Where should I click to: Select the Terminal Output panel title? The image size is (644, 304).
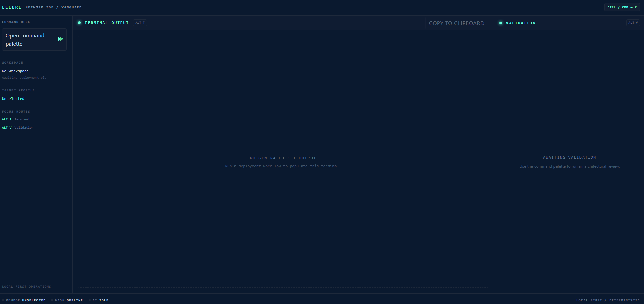tap(107, 23)
